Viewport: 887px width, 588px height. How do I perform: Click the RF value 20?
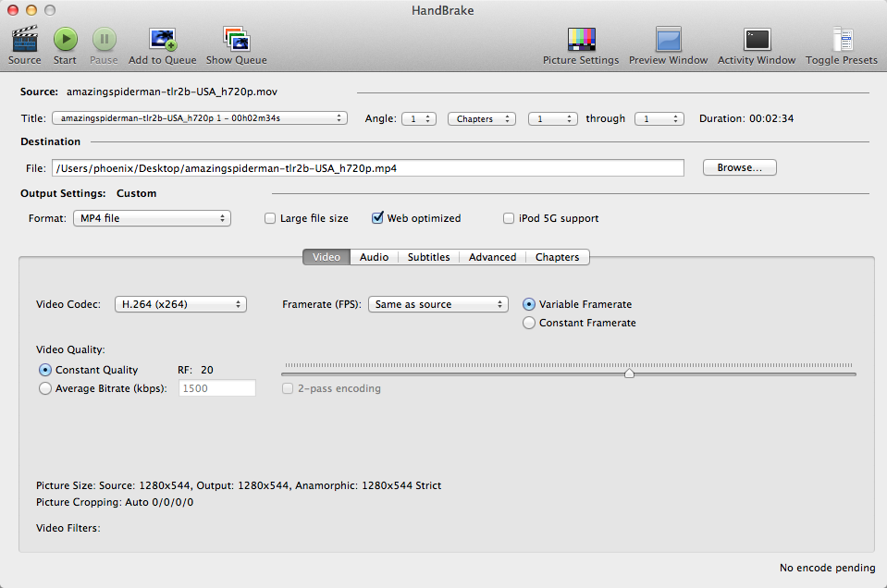[x=207, y=370]
